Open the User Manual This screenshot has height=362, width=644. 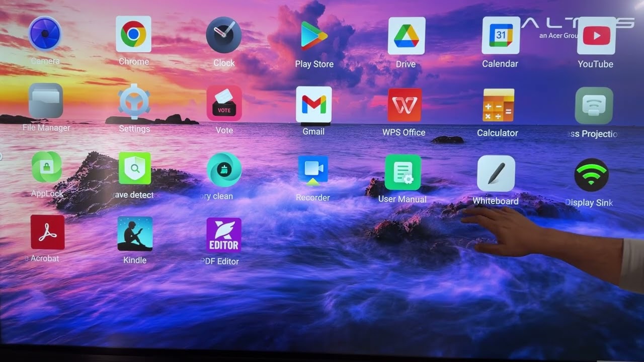pos(403,172)
